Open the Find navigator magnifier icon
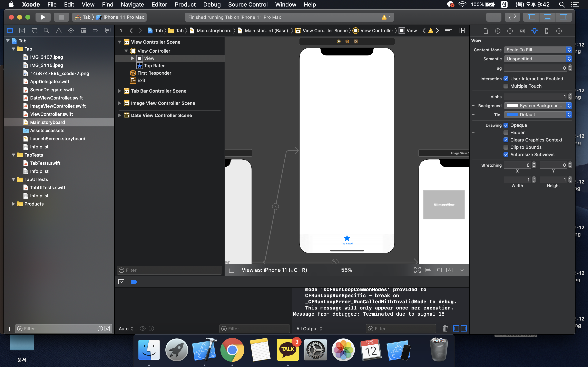 pyautogui.click(x=46, y=31)
